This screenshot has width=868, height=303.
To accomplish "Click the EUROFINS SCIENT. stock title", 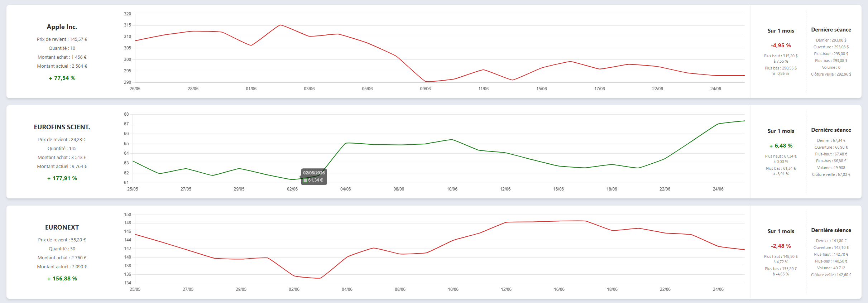I will pos(62,127).
